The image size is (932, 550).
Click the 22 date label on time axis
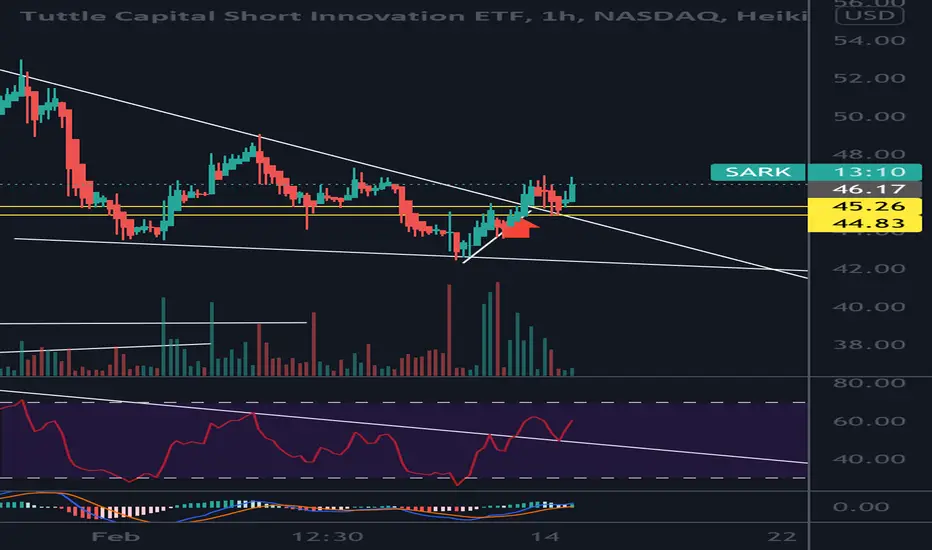(x=782, y=536)
